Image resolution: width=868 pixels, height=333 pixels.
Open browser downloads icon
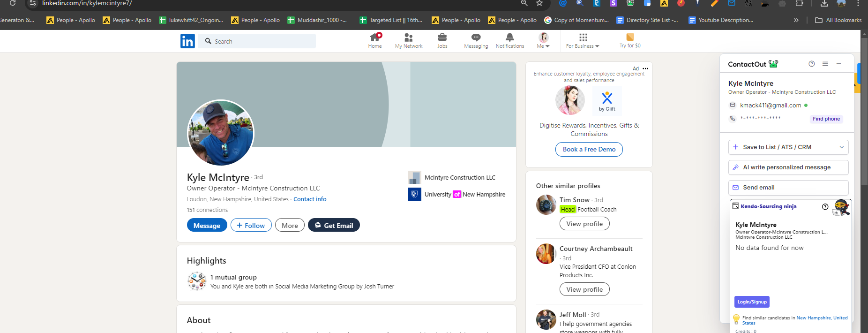click(x=824, y=3)
